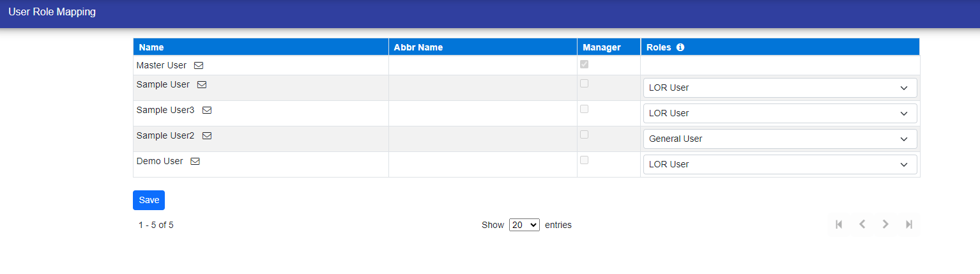The height and width of the screenshot is (274, 980).
Task: Click the Save button
Action: coord(149,200)
